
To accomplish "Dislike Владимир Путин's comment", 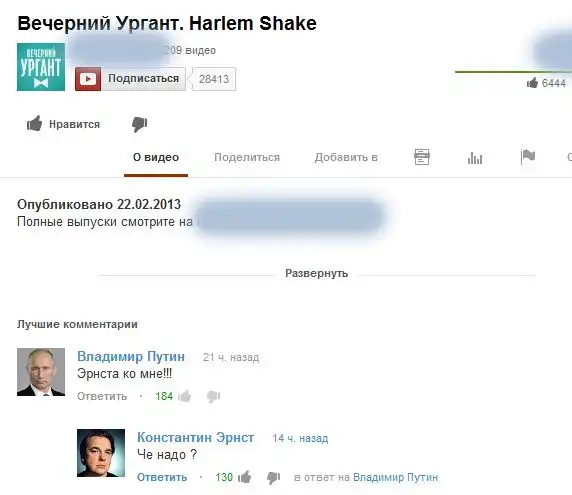I will pyautogui.click(x=213, y=397).
